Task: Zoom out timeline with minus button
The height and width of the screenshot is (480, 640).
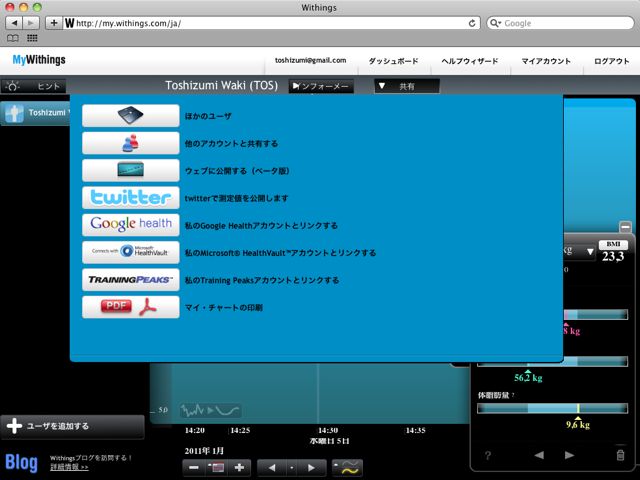Action: [194, 467]
